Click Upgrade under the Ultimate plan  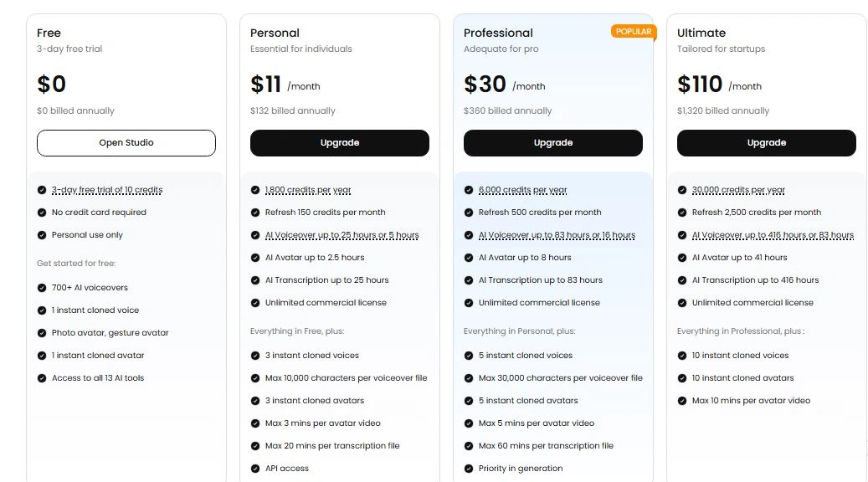pyautogui.click(x=766, y=143)
